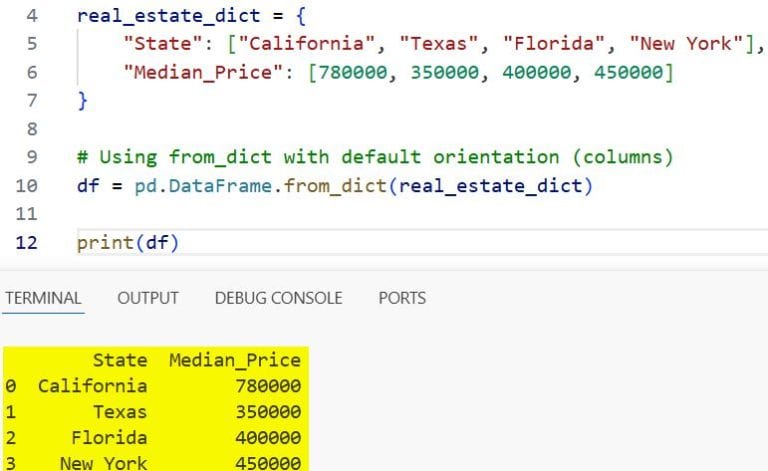
Task: Click the "Median_Price" key string
Action: (203, 72)
